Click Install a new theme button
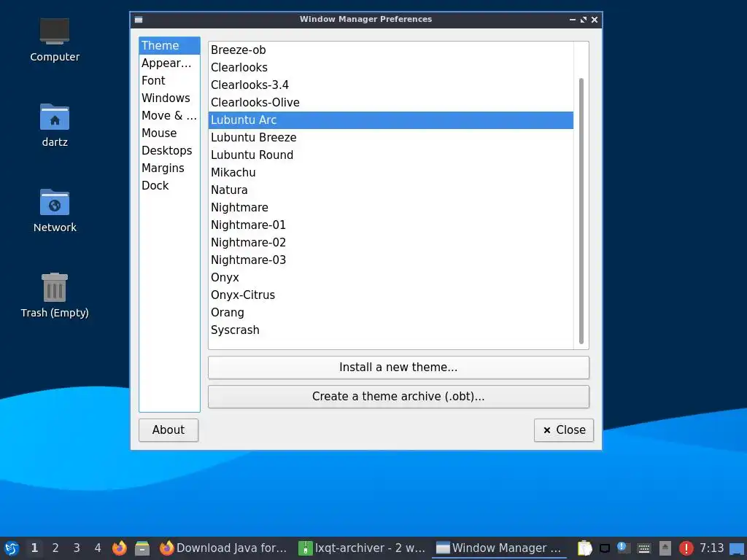 [x=398, y=367]
